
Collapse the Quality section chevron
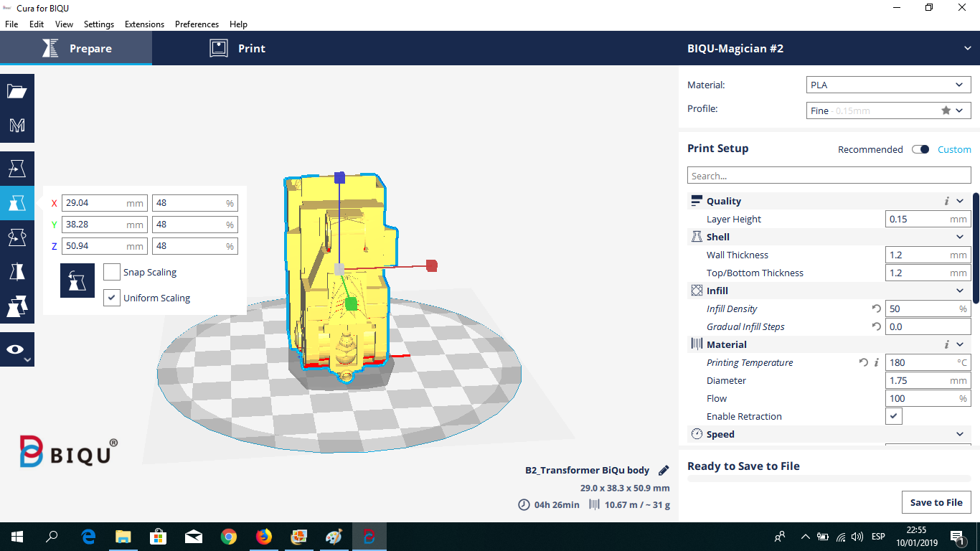point(960,201)
